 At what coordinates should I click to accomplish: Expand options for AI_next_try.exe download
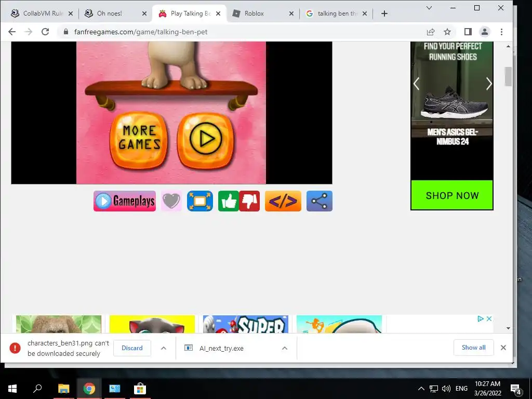click(285, 348)
